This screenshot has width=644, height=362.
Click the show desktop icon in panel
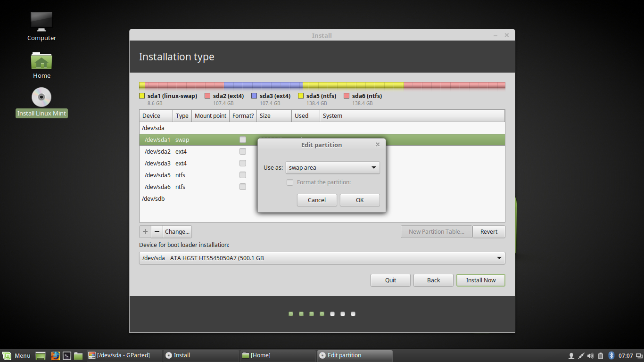pos(41,355)
